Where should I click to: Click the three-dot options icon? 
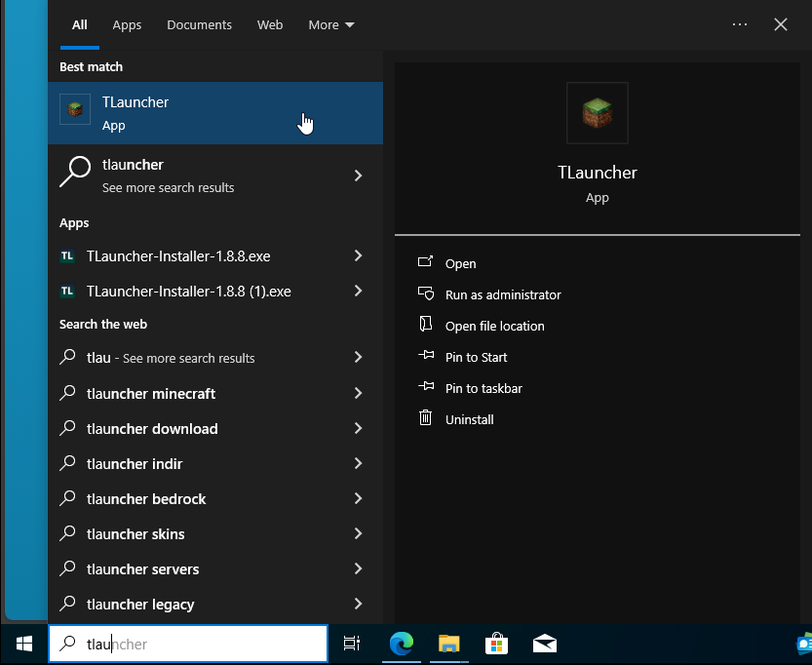click(740, 24)
